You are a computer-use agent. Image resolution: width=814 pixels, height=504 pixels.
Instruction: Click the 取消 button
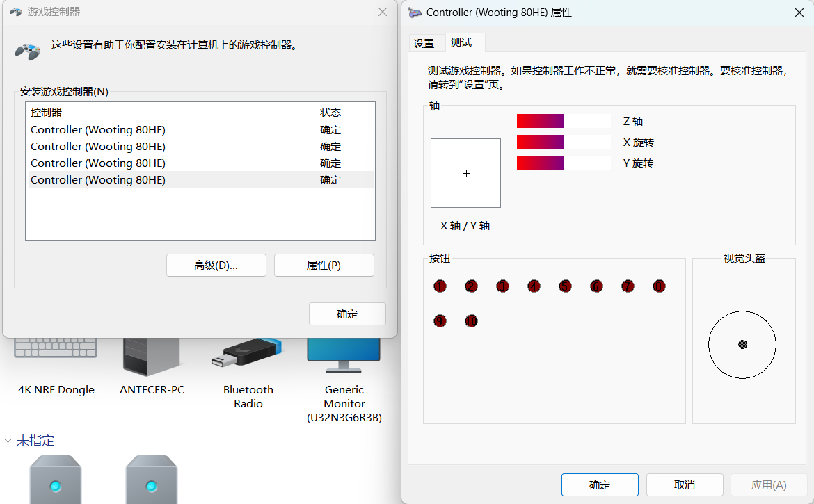(684, 485)
